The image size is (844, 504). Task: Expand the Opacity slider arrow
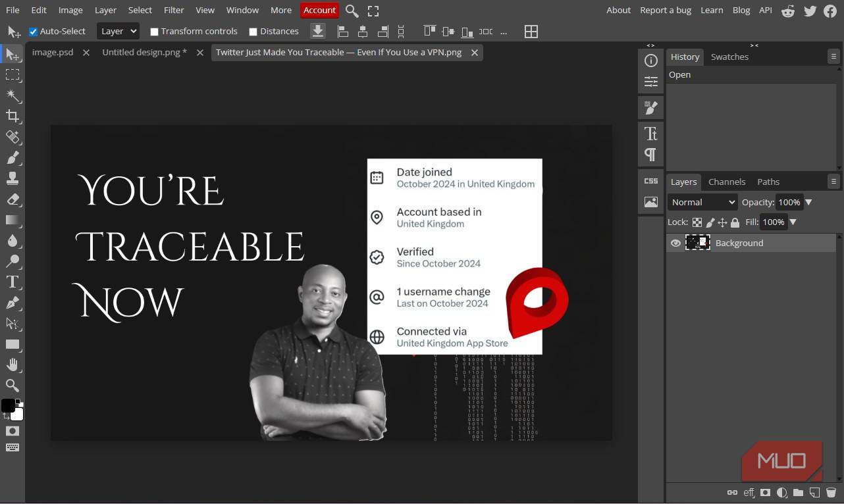point(809,202)
